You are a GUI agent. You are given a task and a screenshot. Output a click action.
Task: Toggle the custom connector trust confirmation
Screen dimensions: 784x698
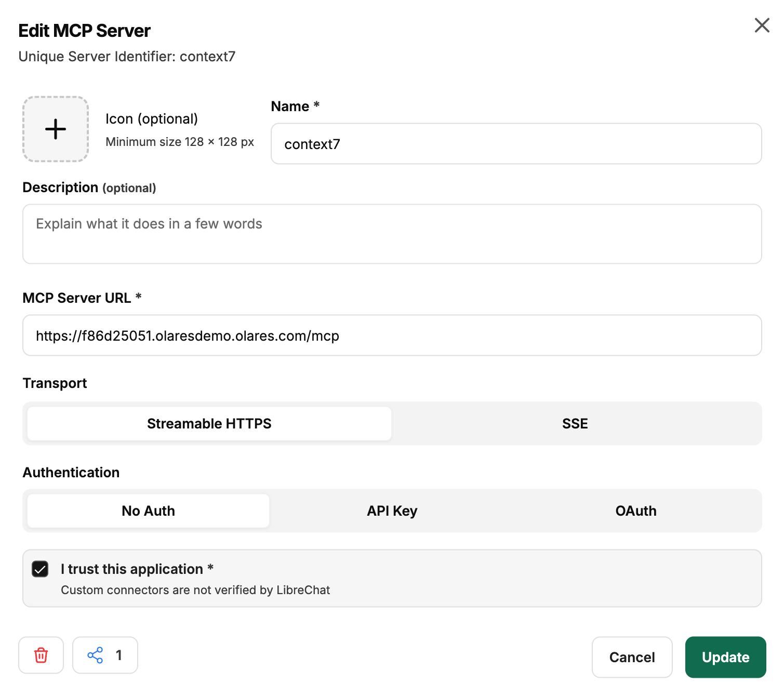[x=40, y=569]
